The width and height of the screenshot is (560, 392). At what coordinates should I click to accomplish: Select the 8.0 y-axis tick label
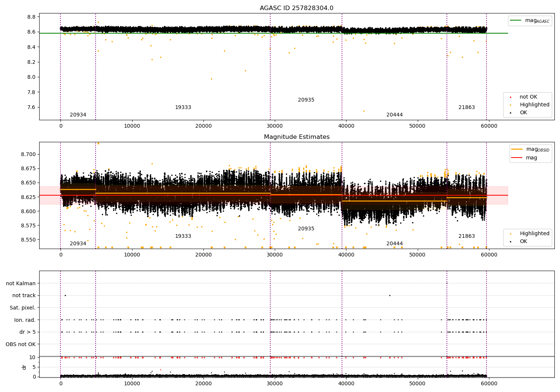pos(31,77)
